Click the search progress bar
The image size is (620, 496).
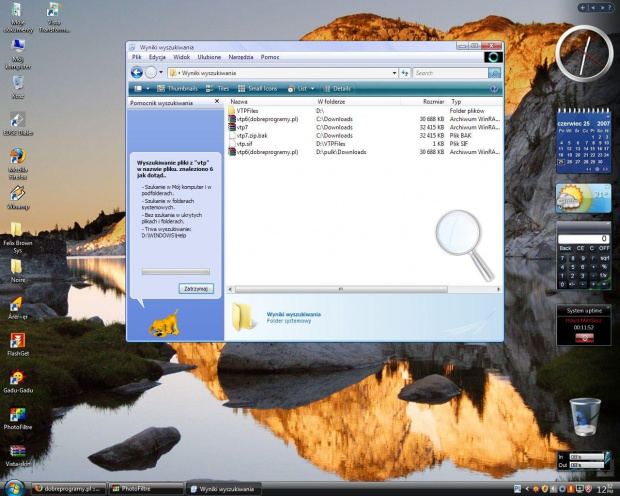click(x=176, y=272)
